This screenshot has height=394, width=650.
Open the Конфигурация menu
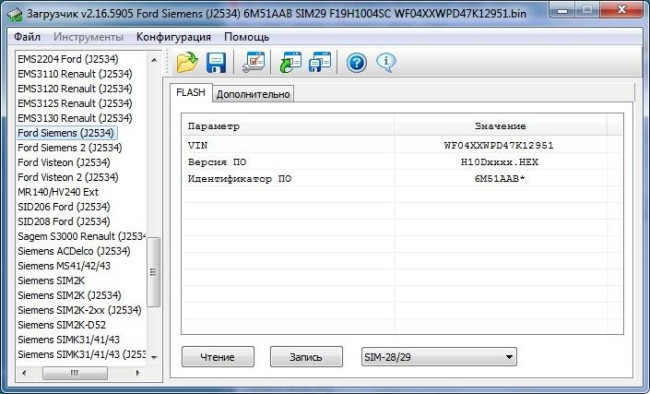tap(173, 37)
